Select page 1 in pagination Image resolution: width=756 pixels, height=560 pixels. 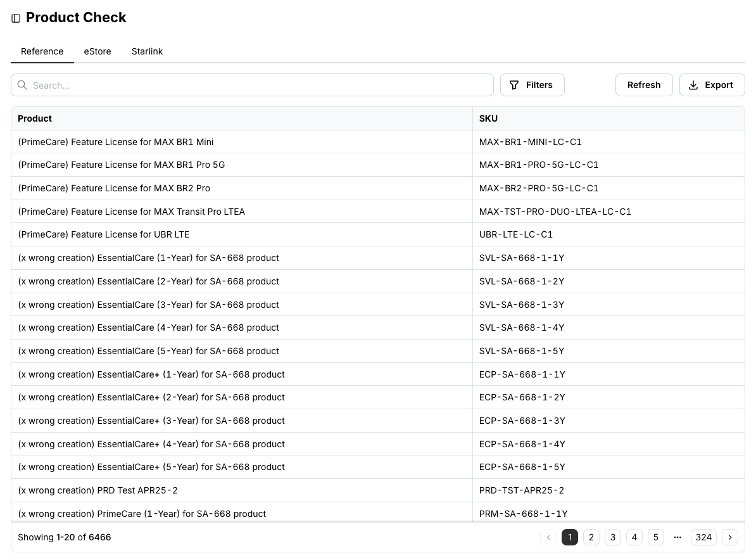pyautogui.click(x=570, y=537)
